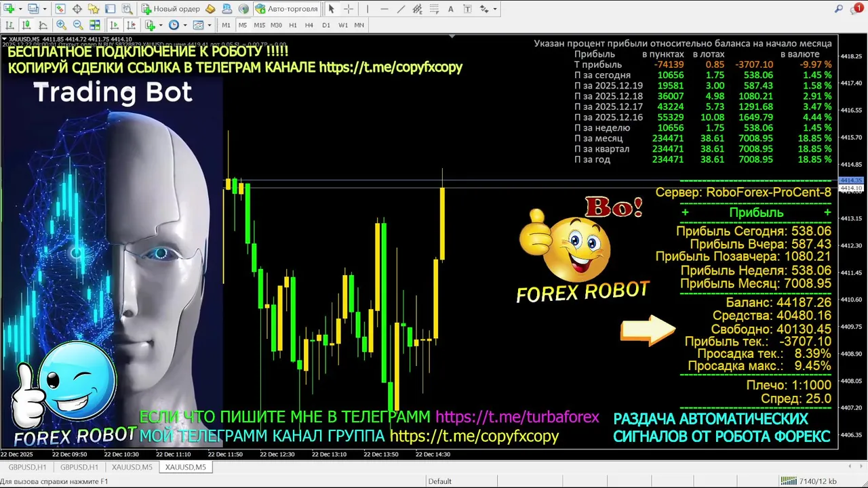Select the Horizontal Line drawing tool
868x488 pixels.
pyautogui.click(x=384, y=9)
